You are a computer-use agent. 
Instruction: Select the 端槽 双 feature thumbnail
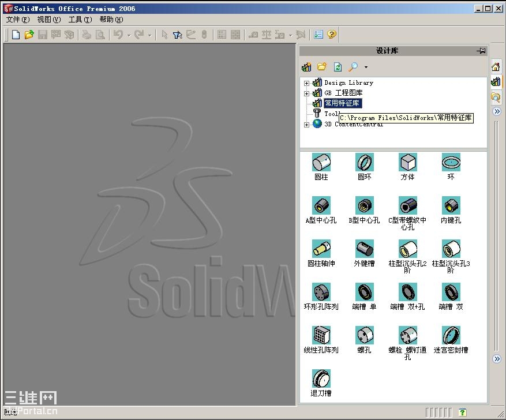(x=451, y=291)
